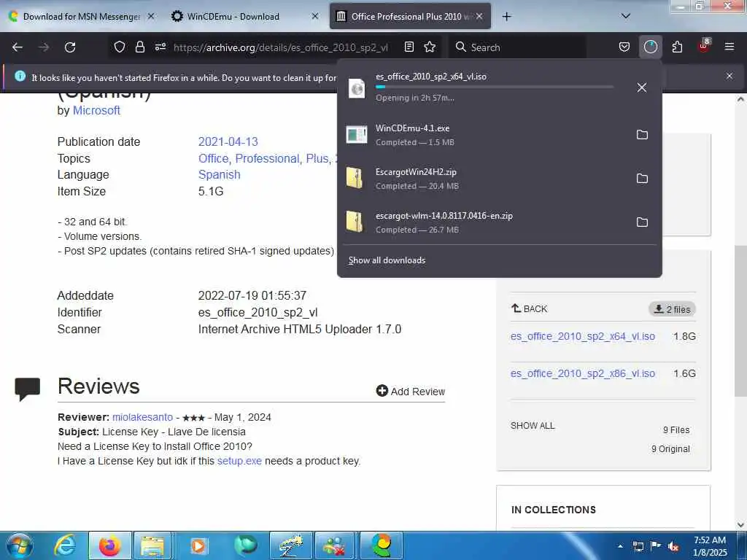
Task: Show EscargotWin24H2.zip in folder
Action: [642, 179]
